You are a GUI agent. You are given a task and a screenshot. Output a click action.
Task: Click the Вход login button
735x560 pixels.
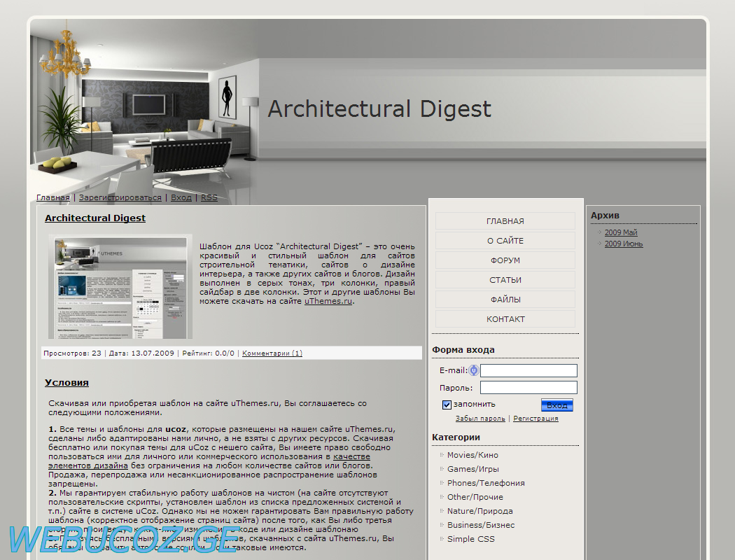(557, 405)
